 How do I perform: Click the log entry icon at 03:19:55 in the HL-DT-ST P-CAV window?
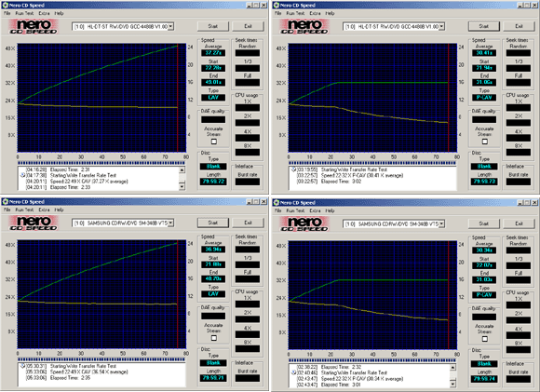point(294,169)
